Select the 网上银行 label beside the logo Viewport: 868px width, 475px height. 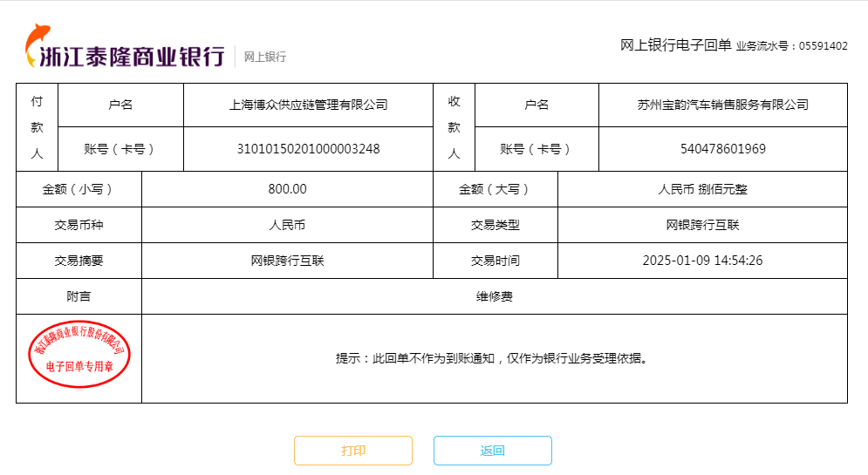pos(264,58)
